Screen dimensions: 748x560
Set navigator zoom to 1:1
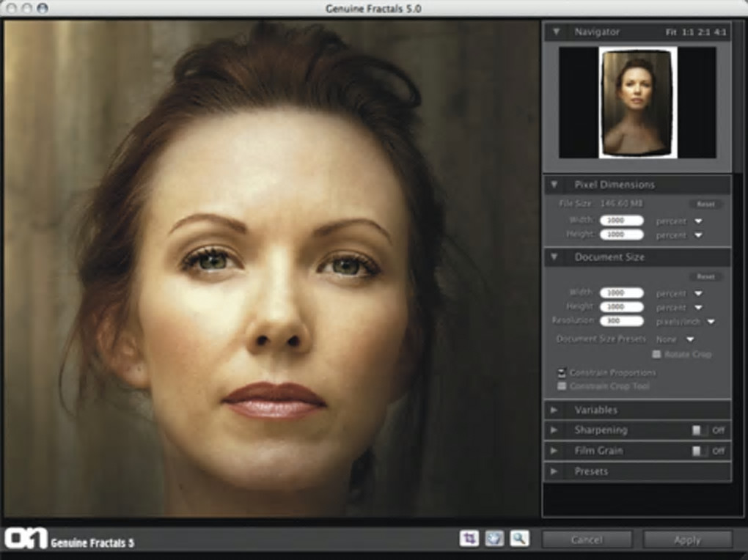pyautogui.click(x=688, y=32)
